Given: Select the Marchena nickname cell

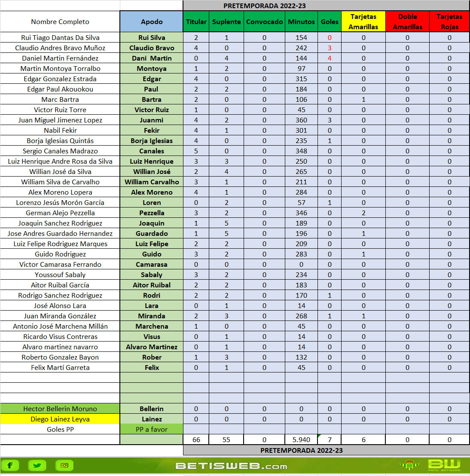Looking at the screenshot, I should click(152, 326).
